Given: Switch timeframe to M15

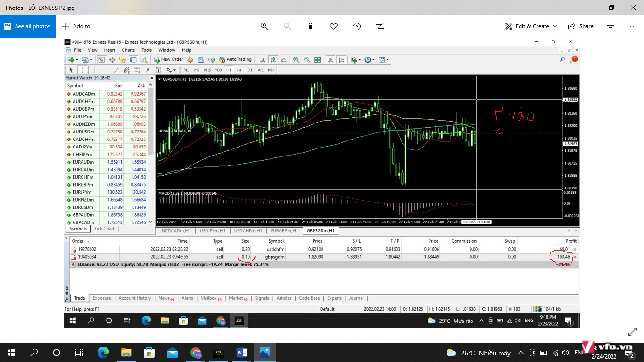Looking at the screenshot, I should pos(207,70).
